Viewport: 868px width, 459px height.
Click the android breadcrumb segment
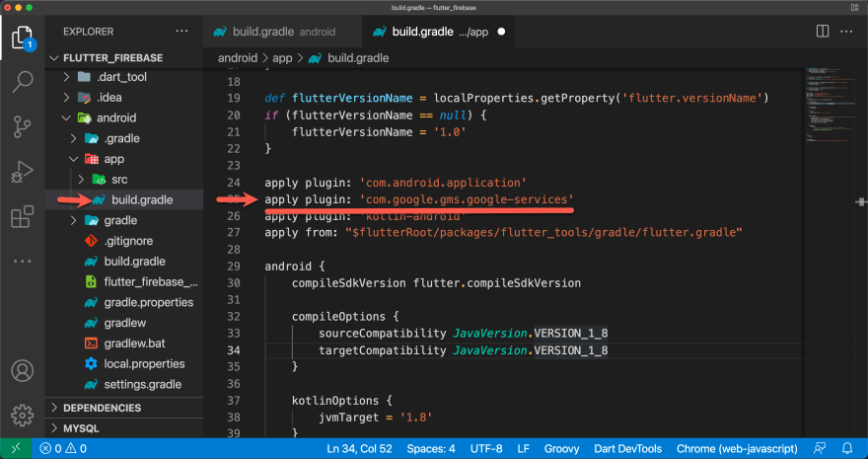coord(238,58)
